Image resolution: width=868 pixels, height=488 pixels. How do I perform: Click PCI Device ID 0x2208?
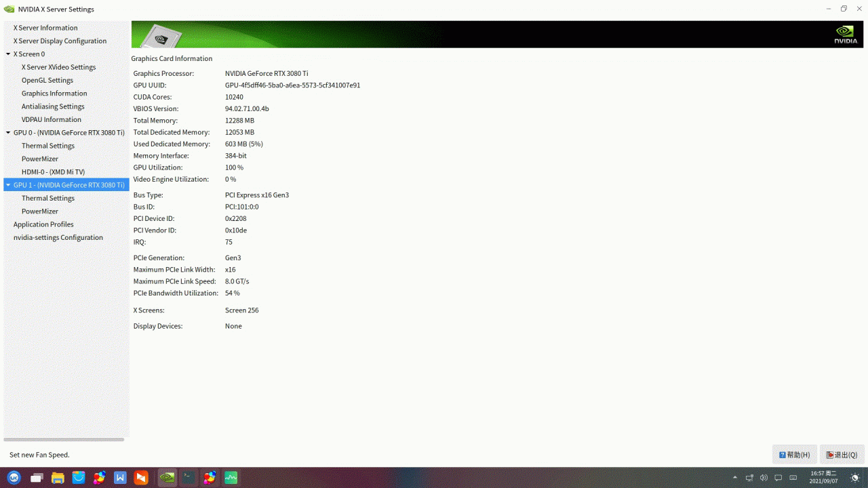(235, 218)
